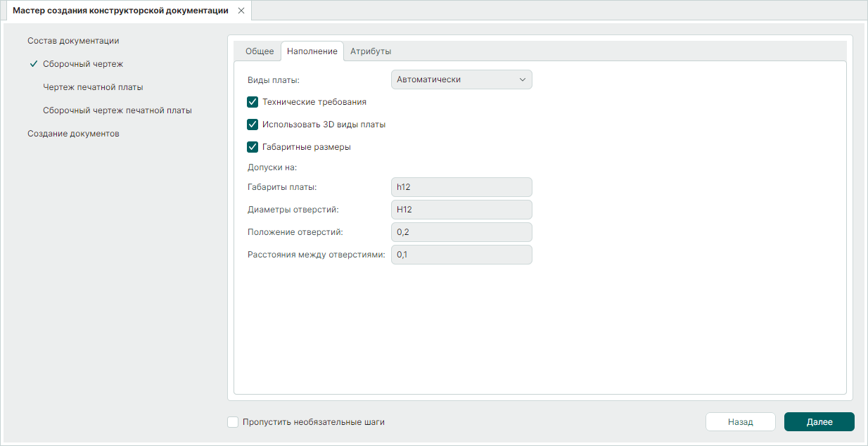
Task: Select the Наполнение tab
Action: (312, 51)
